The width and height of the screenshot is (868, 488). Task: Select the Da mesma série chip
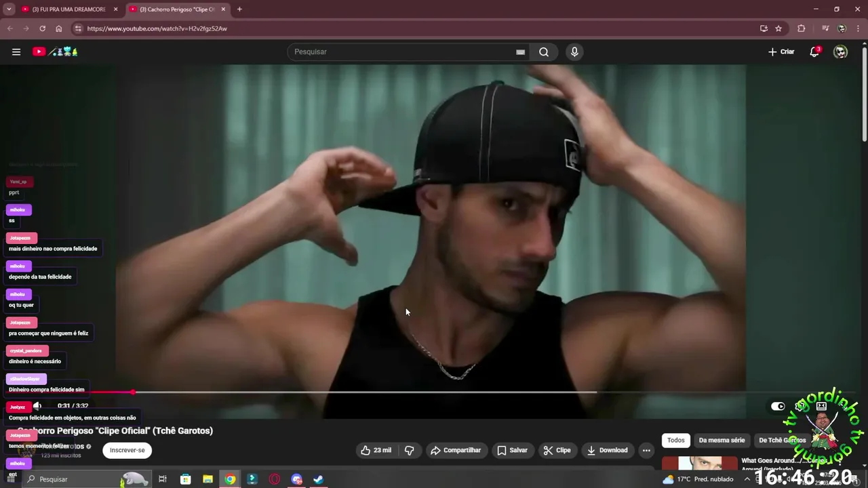722,440
